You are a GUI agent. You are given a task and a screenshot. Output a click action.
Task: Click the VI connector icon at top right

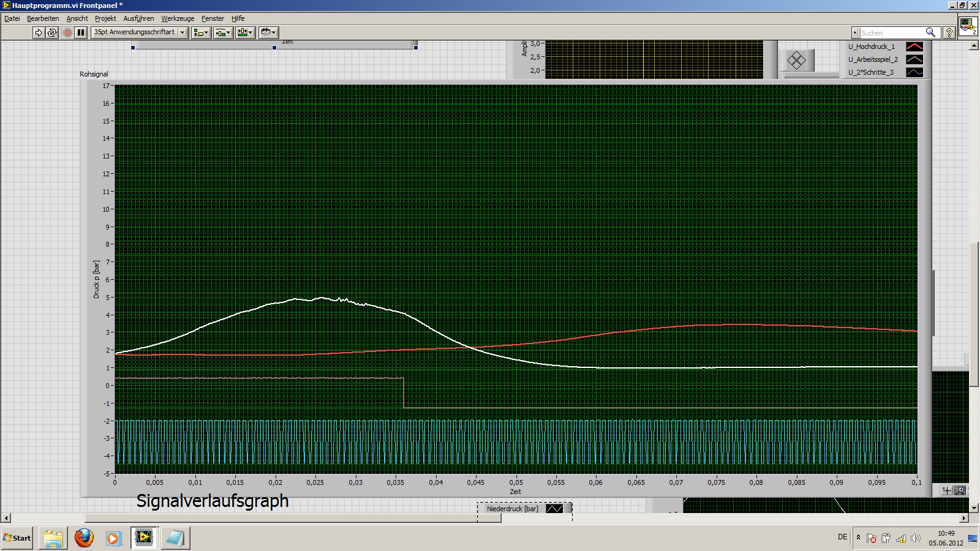[x=968, y=26]
